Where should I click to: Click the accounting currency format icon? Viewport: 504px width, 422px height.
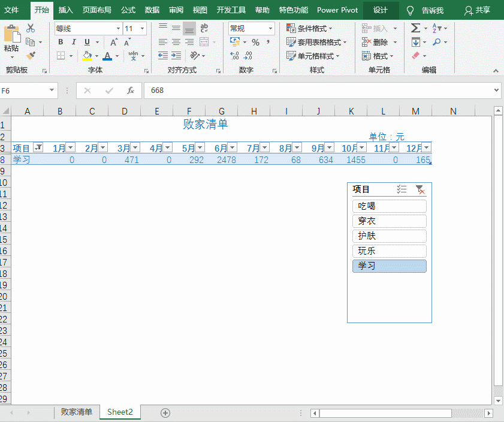pos(235,42)
